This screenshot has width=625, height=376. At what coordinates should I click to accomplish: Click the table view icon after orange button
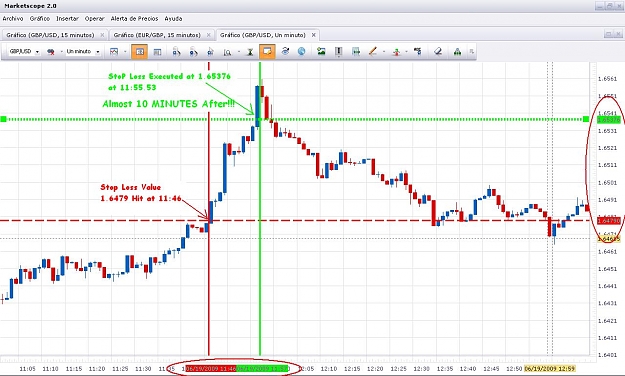click(157, 52)
